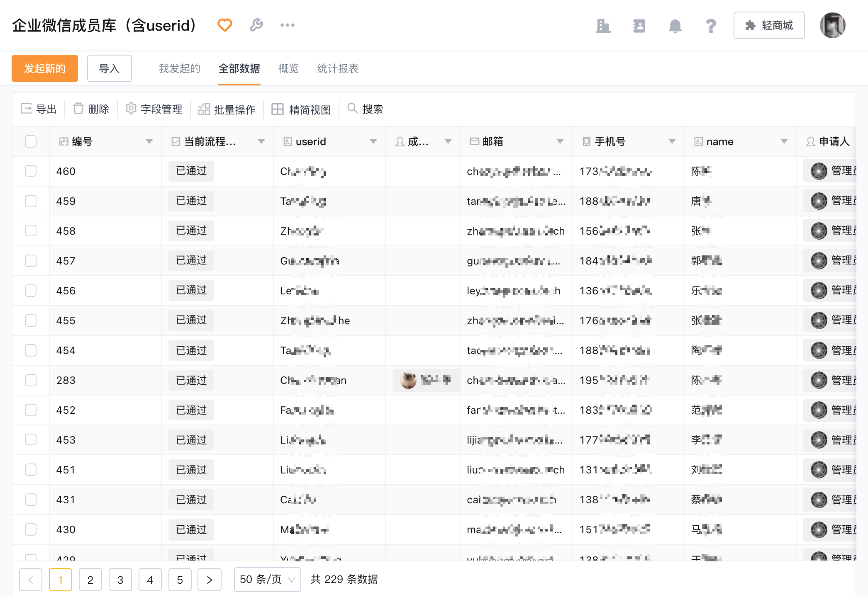Go to page 5
This screenshot has height=597, width=868.
tap(180, 580)
